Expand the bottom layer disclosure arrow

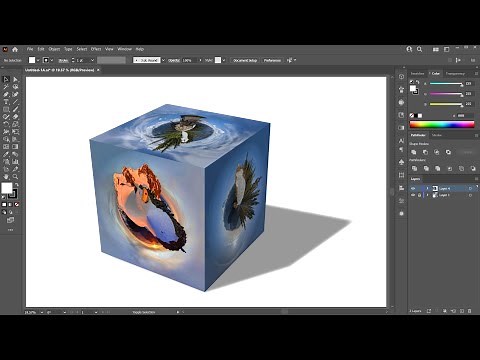point(428,195)
